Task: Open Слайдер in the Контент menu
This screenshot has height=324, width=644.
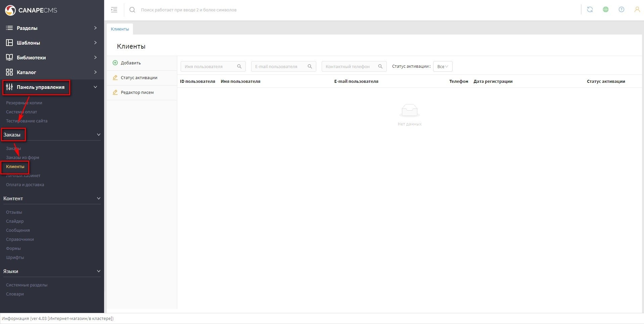Action: pyautogui.click(x=15, y=221)
